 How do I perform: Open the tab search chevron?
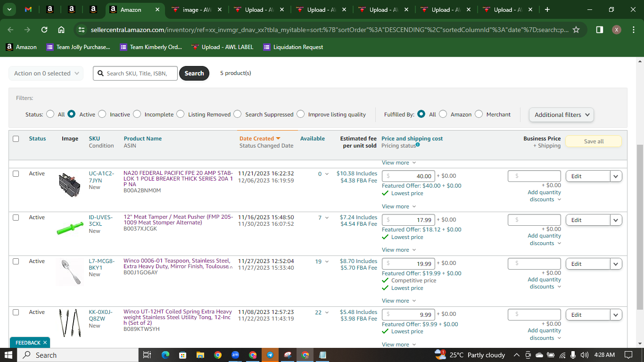pos(9,9)
